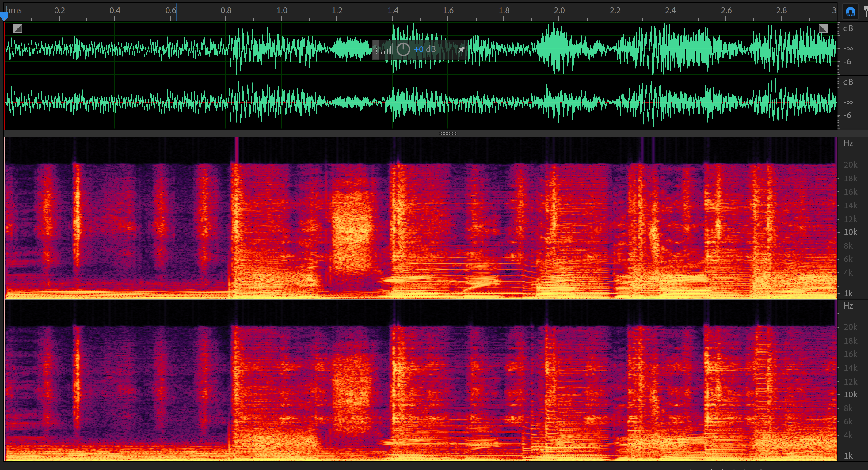Click the upper spectrogram Hz scale label

coord(848,143)
